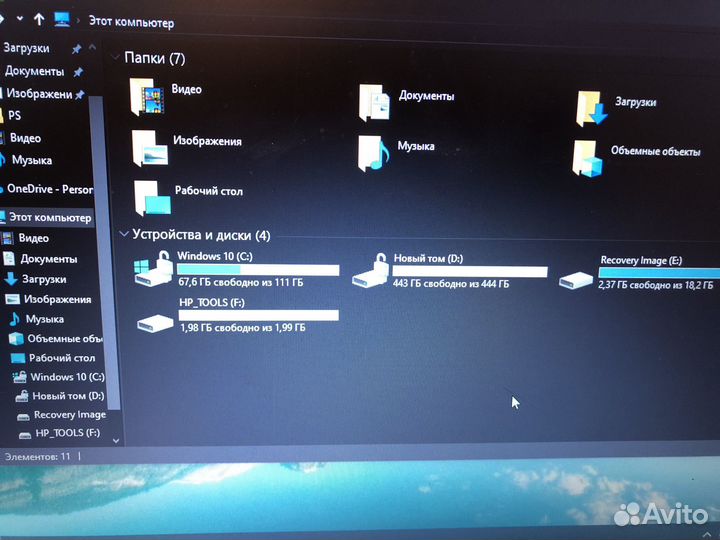Click the Recovery Image (E:) usage bar
This screenshot has height=540, width=720.
point(659,273)
